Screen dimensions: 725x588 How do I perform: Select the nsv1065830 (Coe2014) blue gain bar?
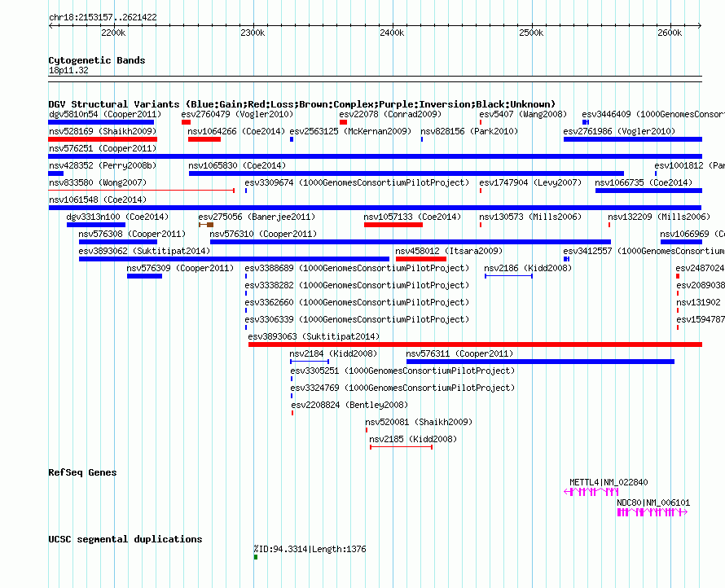pyautogui.click(x=406, y=173)
